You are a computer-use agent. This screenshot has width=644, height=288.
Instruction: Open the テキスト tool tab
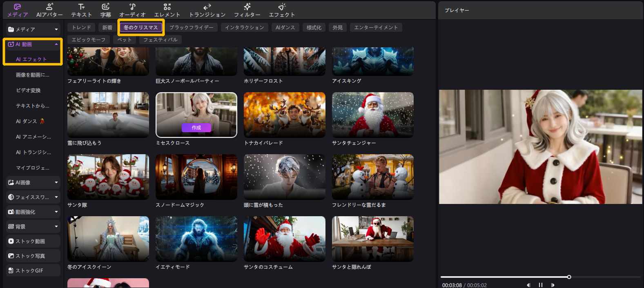pos(82,10)
